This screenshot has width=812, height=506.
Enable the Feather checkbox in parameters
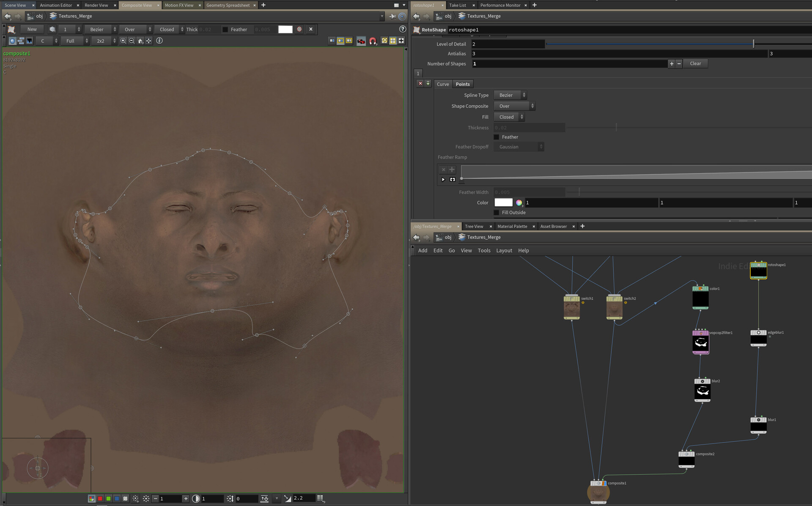(497, 137)
